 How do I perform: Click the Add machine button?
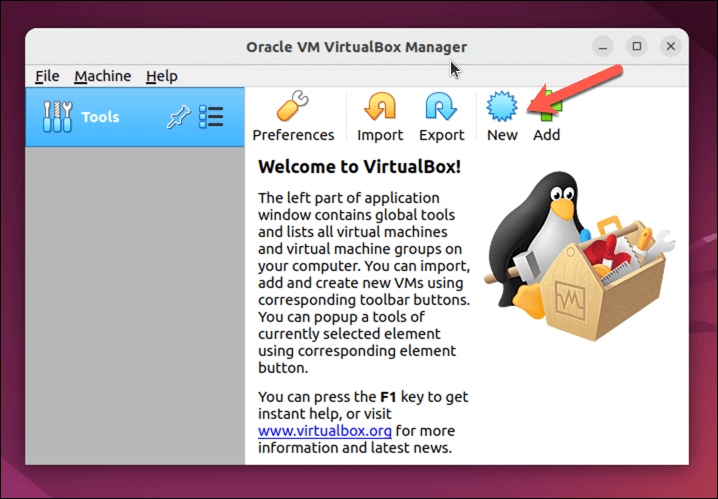pos(546,116)
